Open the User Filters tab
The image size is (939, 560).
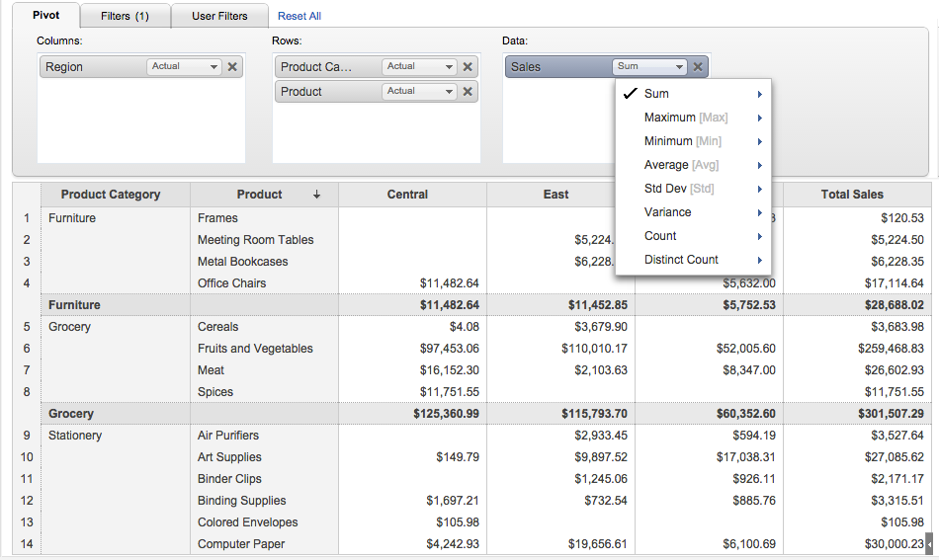(x=219, y=16)
